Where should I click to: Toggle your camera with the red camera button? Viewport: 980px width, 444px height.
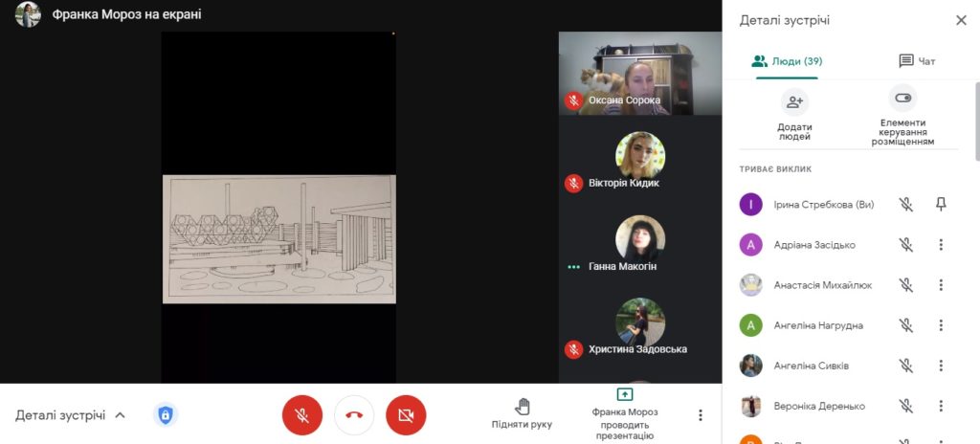click(x=406, y=415)
